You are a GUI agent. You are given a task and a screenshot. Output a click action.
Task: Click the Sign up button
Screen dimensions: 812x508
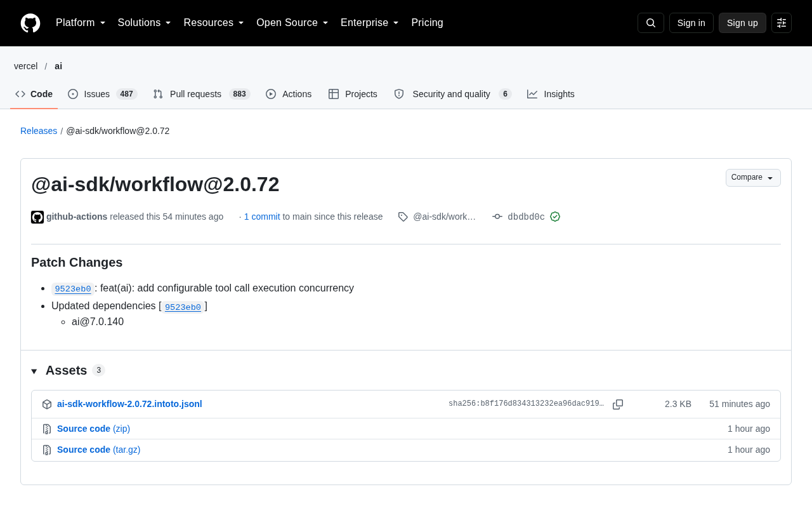tap(742, 23)
